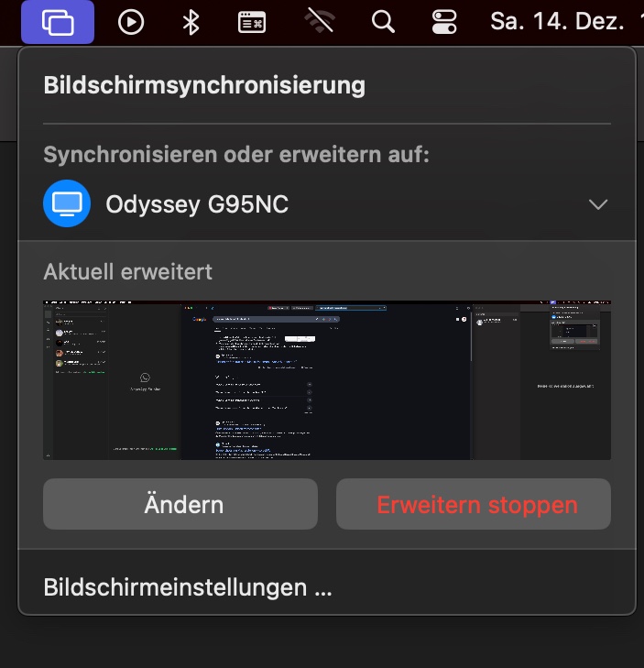Open Spotlight search magnifier icon
644x668 pixels.
click(x=383, y=22)
